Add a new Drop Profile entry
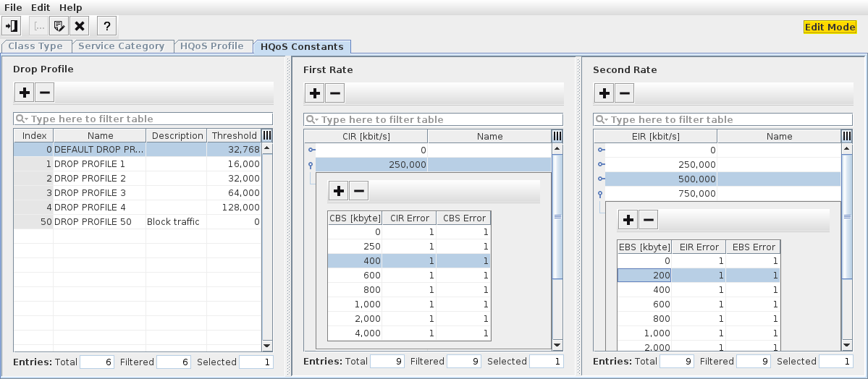Image resolution: width=868 pixels, height=379 pixels. coord(25,93)
